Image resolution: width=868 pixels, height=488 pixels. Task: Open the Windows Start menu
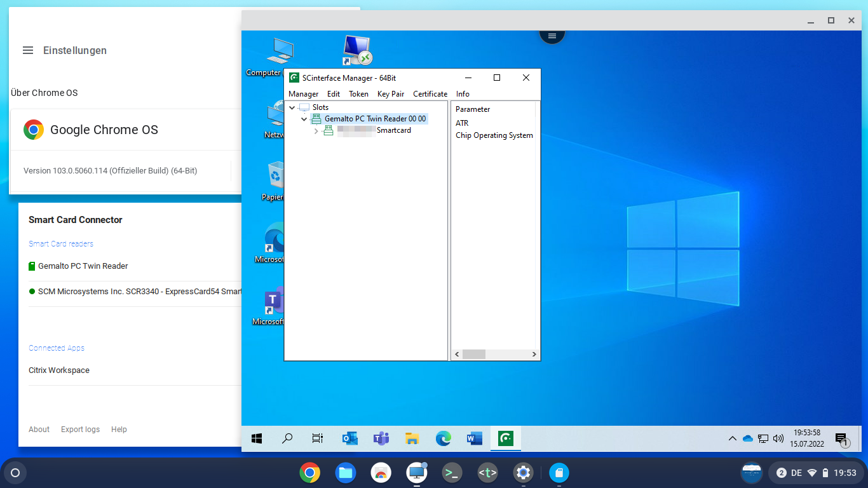coord(257,438)
